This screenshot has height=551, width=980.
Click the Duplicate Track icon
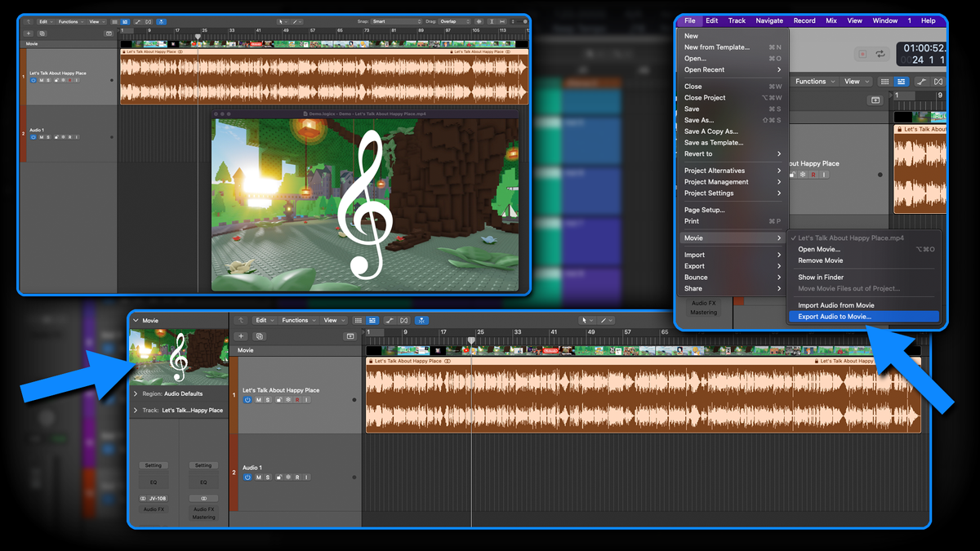coord(260,336)
